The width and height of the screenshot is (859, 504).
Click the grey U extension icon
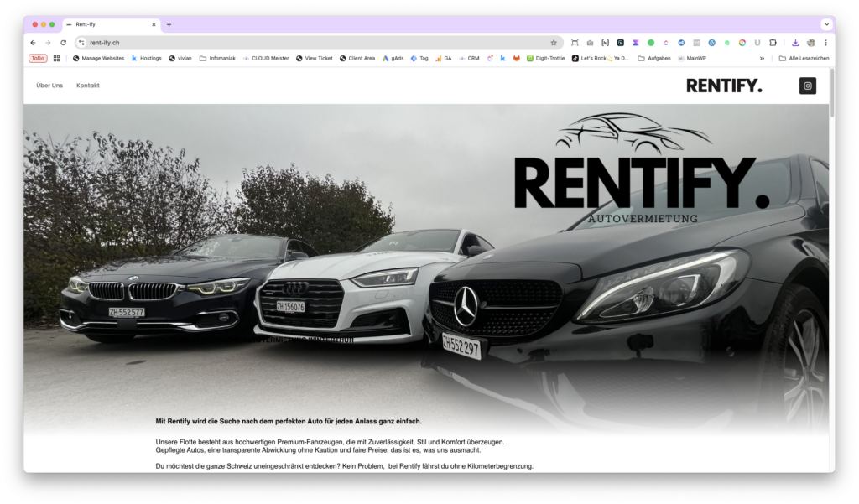point(757,43)
